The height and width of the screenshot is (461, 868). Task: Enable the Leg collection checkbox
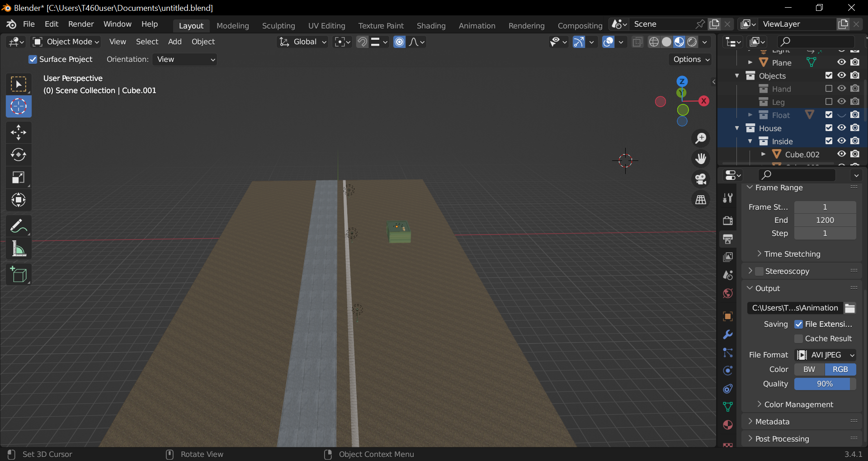click(829, 102)
